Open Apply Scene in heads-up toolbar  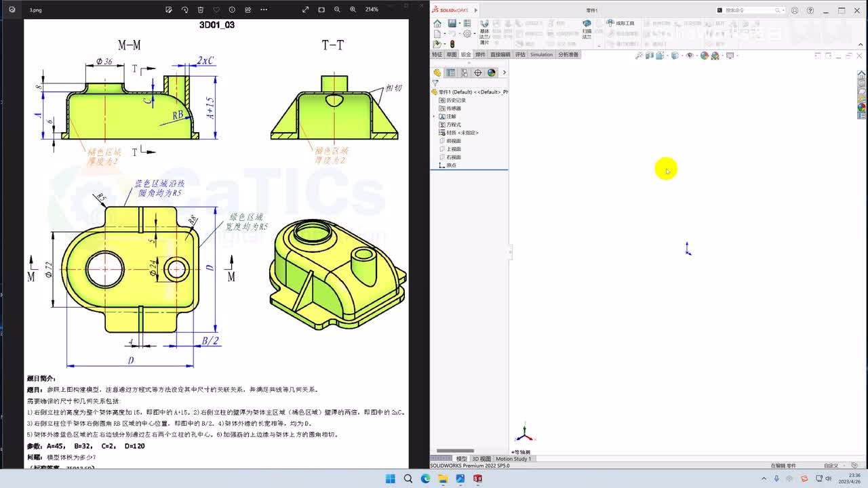point(715,56)
